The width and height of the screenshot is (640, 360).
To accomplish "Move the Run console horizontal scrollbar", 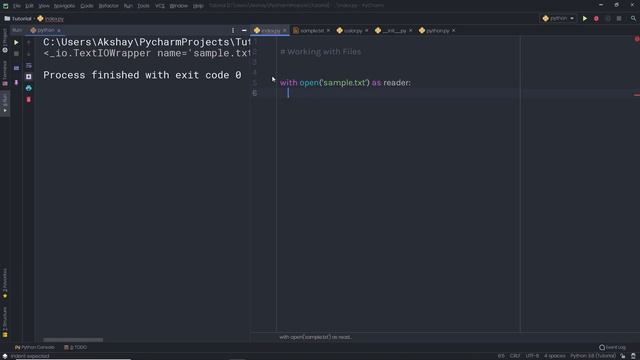I will point(73,340).
